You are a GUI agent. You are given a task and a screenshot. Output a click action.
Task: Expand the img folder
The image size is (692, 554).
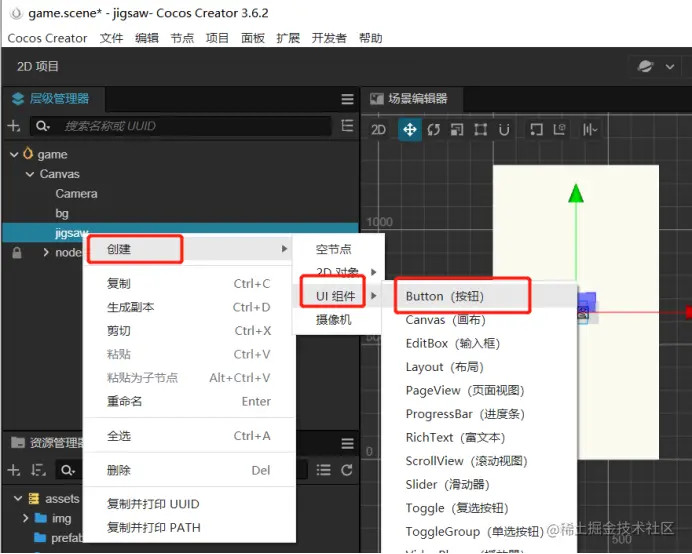tap(25, 518)
